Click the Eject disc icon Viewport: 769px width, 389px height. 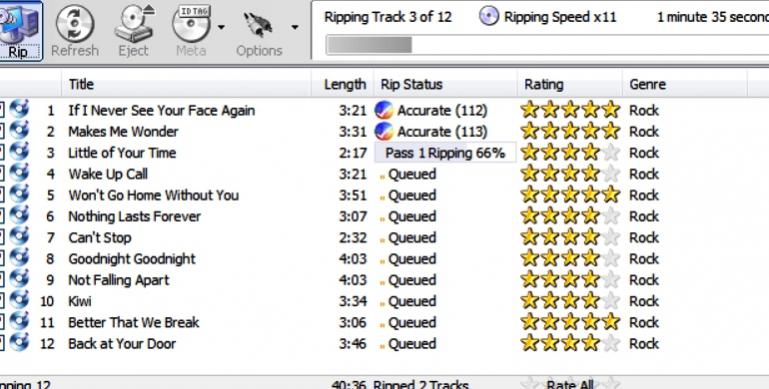pyautogui.click(x=134, y=23)
